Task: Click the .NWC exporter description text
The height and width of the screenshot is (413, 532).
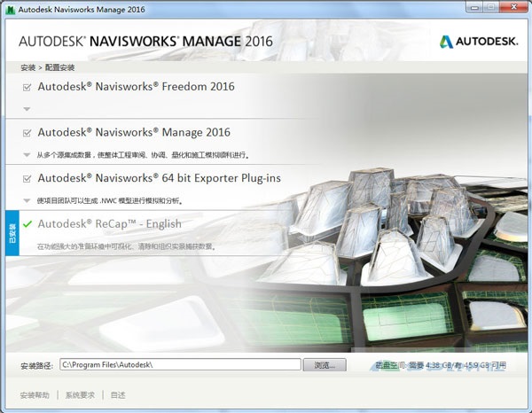Action: [x=110, y=201]
